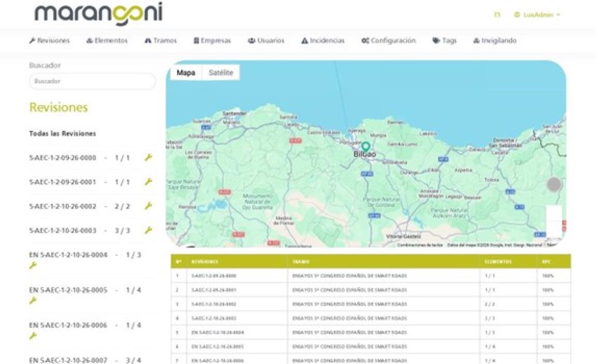
Task: Open revision EN 5-AEC-1-2-10-26-0006 in sidebar
Action: coord(68,325)
